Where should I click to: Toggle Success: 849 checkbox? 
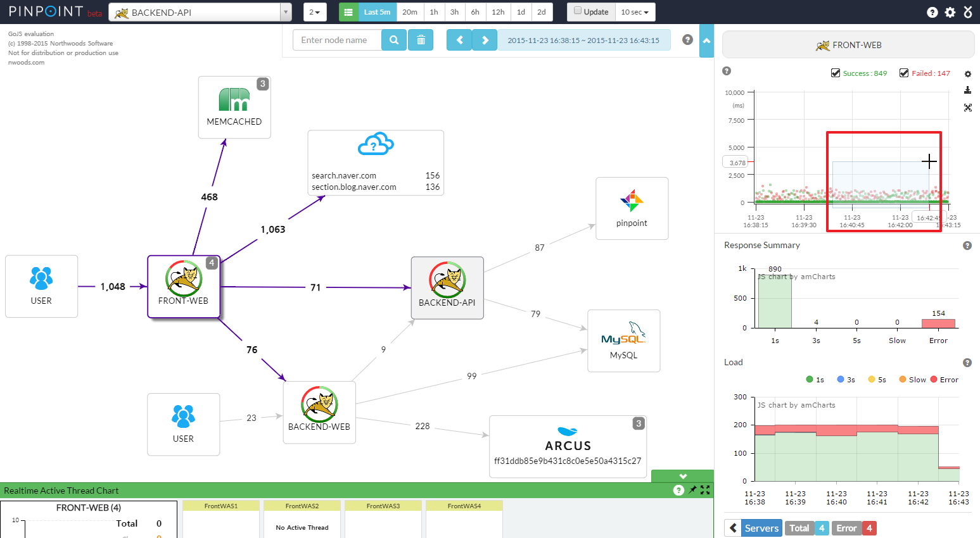[x=836, y=73]
